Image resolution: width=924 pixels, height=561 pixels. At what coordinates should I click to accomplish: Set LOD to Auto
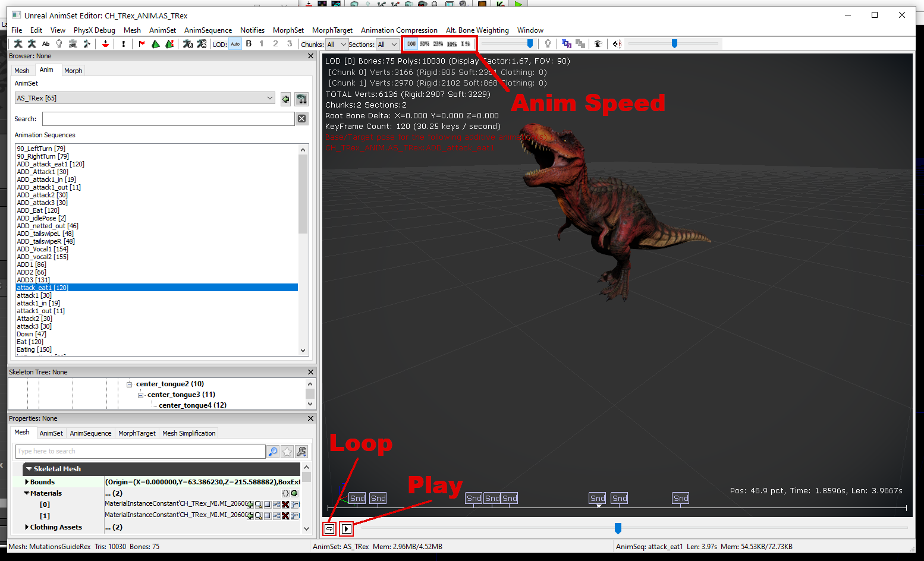pos(235,44)
